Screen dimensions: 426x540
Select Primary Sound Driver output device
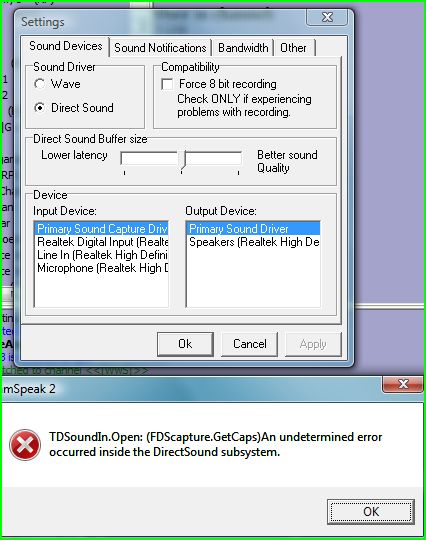pyautogui.click(x=253, y=229)
